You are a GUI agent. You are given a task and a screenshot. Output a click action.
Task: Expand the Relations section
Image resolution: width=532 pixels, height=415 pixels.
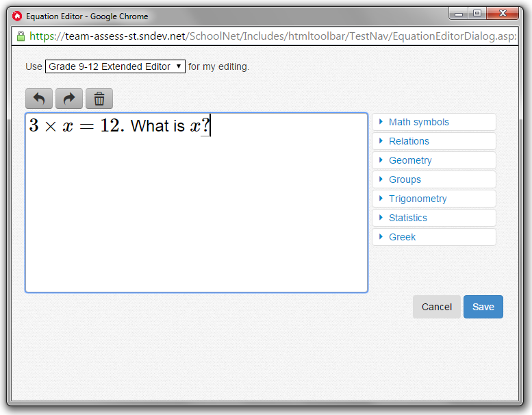[x=433, y=141]
